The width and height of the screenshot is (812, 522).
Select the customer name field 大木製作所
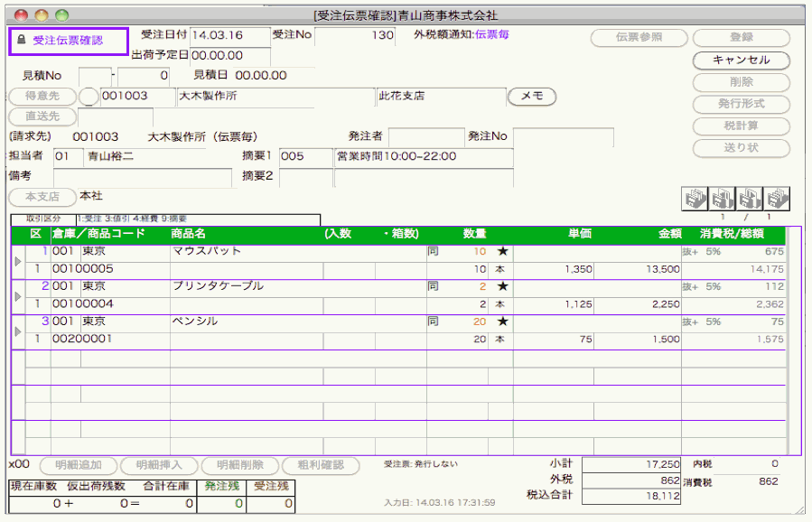point(276,97)
